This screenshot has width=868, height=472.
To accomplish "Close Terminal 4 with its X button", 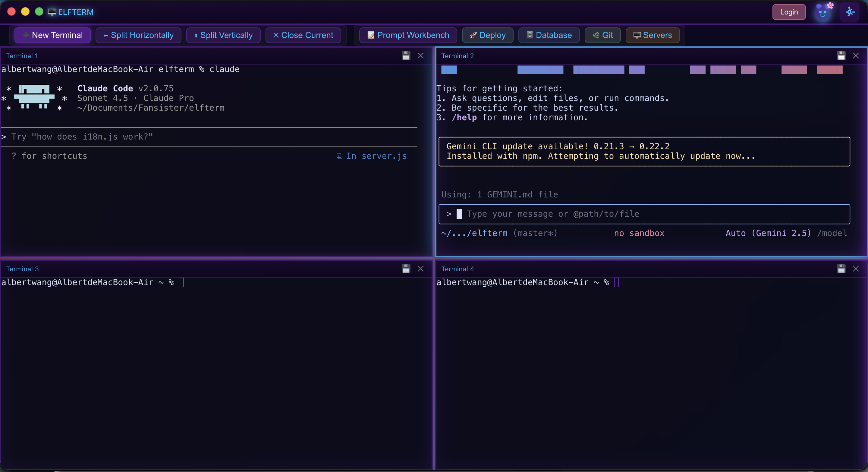I will tap(856, 269).
